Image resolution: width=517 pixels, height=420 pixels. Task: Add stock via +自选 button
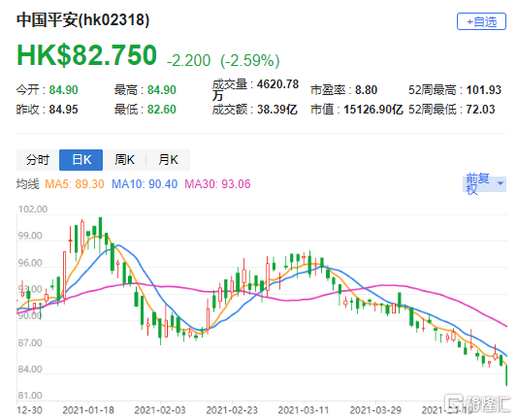point(481,21)
